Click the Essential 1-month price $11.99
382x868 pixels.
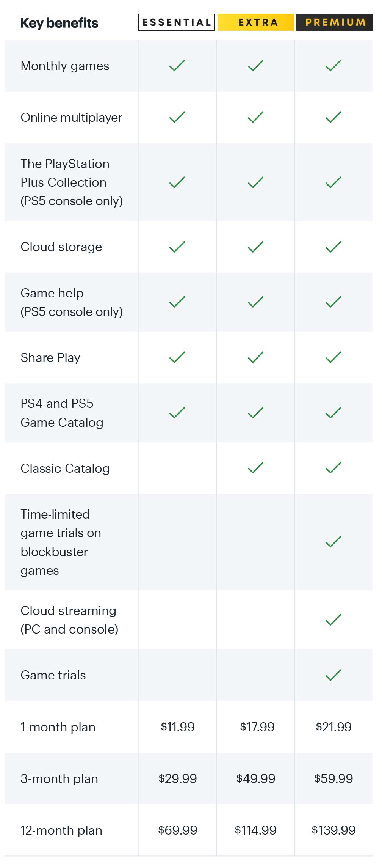(177, 727)
